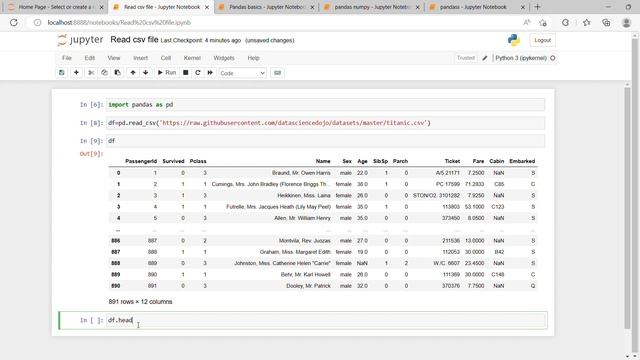
Task: Open the Favorites list icon
Action: pyautogui.click(x=587, y=22)
